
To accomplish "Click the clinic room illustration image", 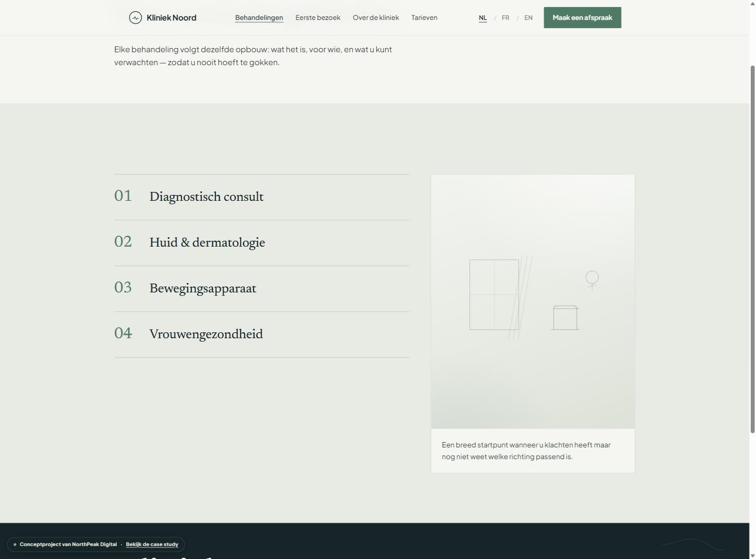I will (x=533, y=301).
